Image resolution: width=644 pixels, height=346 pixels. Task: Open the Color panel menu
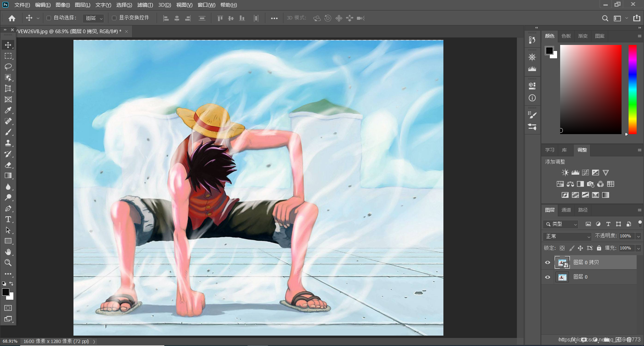[x=639, y=36]
